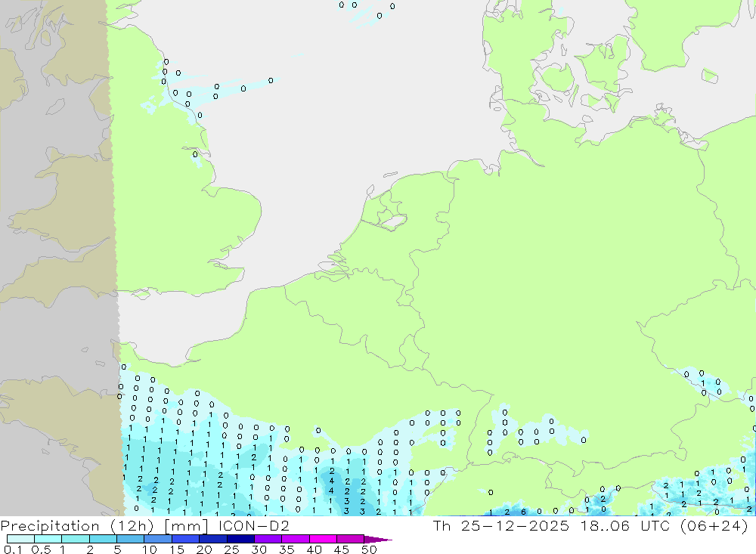Click the 'Precipitation' title word
Viewport: 756px width, 554px height.
[50, 526]
